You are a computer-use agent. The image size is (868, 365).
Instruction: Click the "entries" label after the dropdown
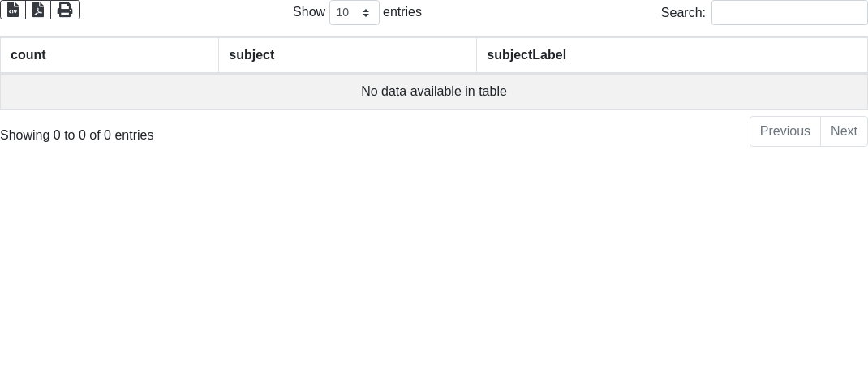(x=402, y=12)
